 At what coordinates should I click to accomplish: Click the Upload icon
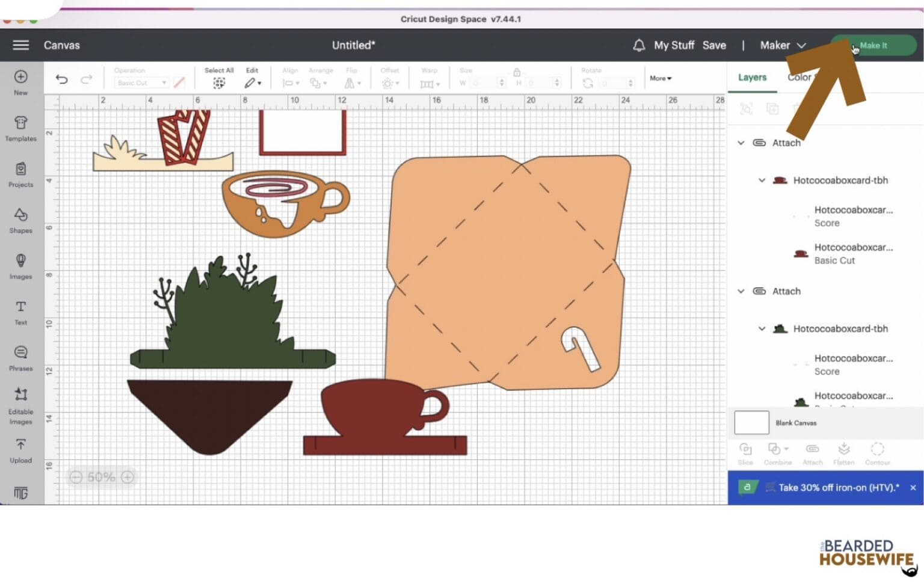20,450
